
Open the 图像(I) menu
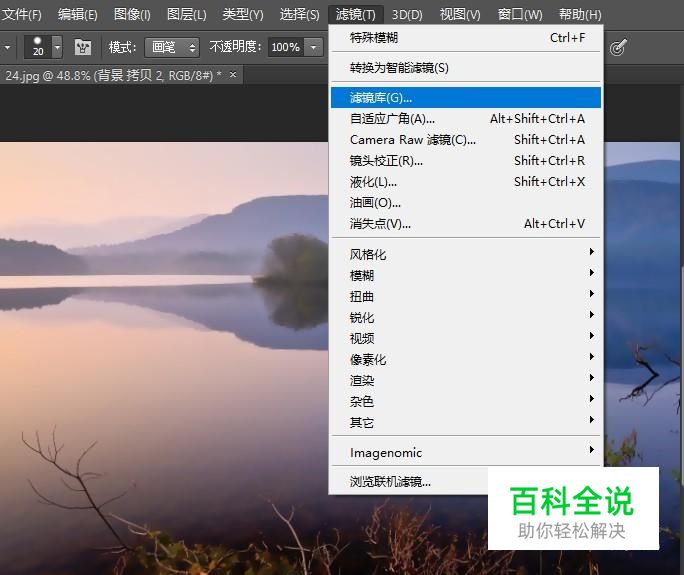tap(132, 15)
